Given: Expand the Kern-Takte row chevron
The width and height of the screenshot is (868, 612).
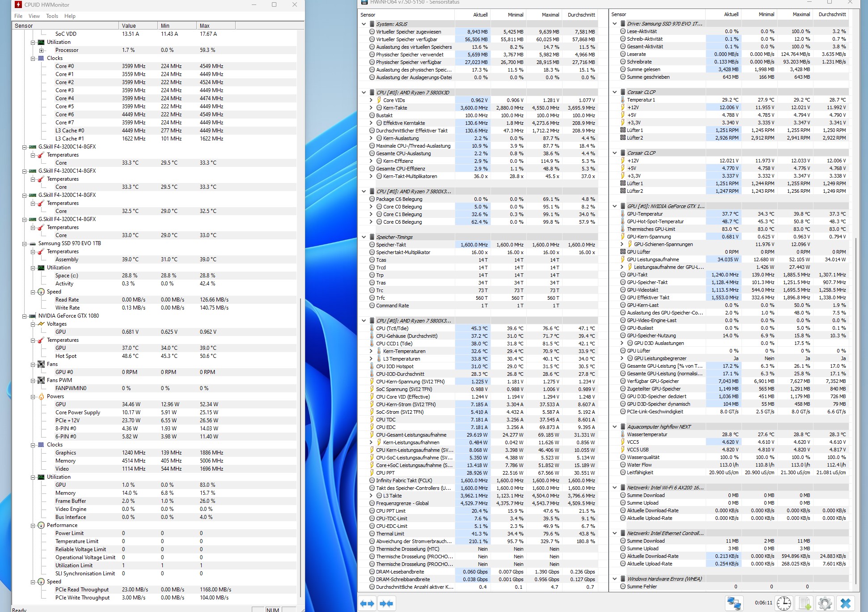Looking at the screenshot, I should tap(371, 108).
